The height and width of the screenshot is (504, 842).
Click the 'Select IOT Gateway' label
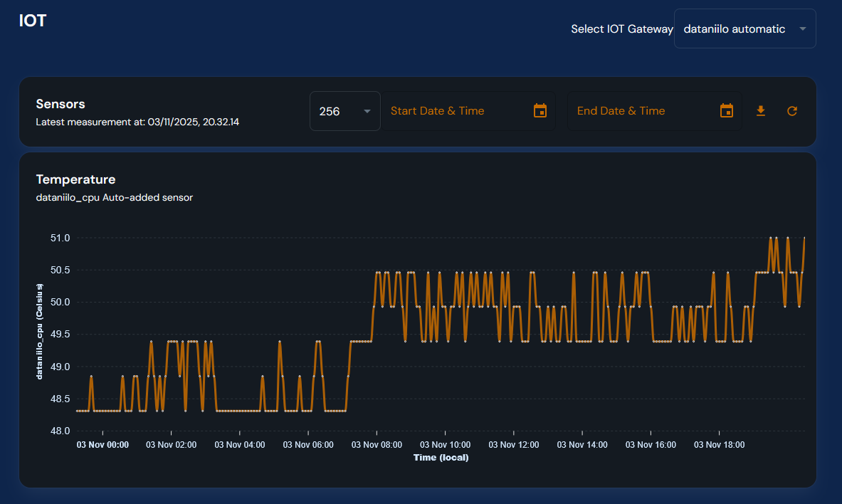(621, 29)
